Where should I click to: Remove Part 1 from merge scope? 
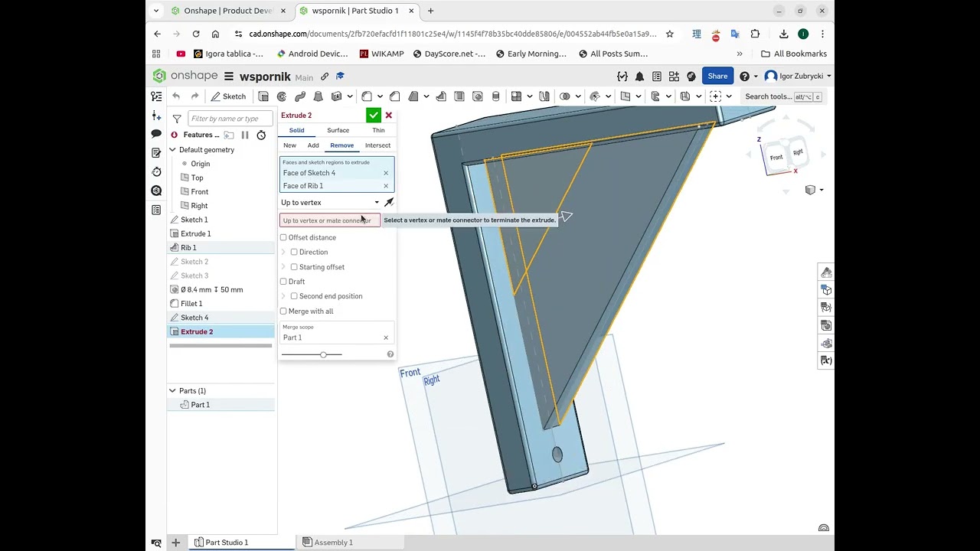(x=386, y=337)
